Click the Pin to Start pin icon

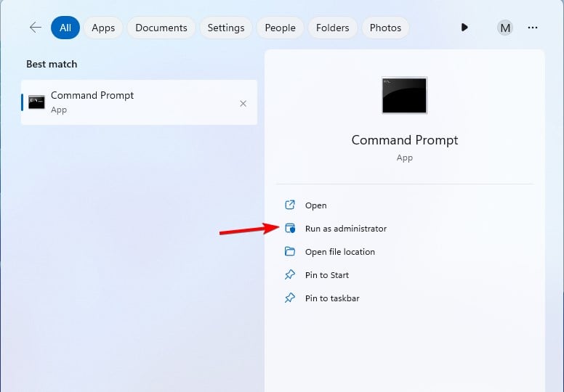point(290,275)
